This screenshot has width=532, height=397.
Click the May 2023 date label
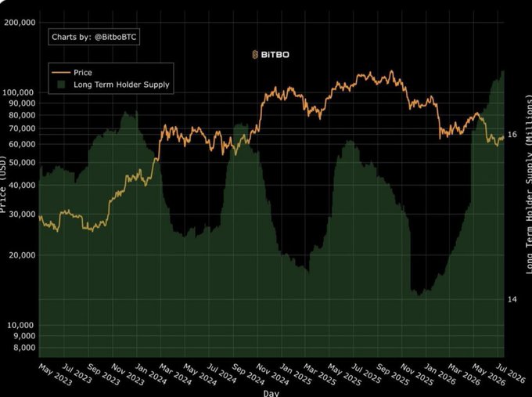pyautogui.click(x=56, y=374)
